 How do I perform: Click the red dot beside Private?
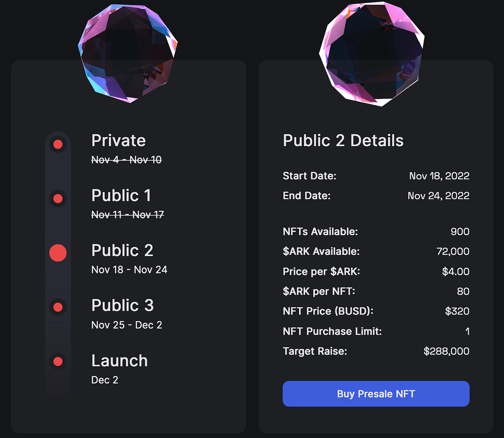(x=58, y=144)
